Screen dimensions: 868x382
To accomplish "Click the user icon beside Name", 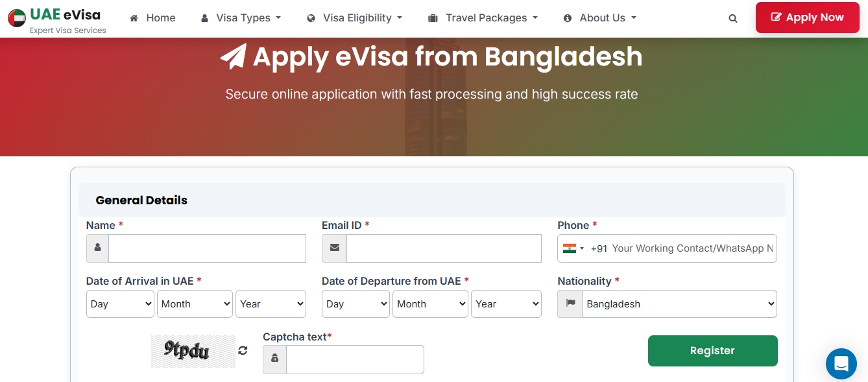I will pos(97,248).
